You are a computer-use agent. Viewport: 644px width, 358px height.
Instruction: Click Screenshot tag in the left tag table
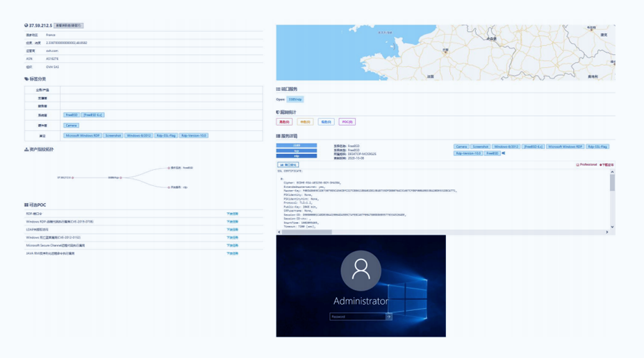click(113, 135)
